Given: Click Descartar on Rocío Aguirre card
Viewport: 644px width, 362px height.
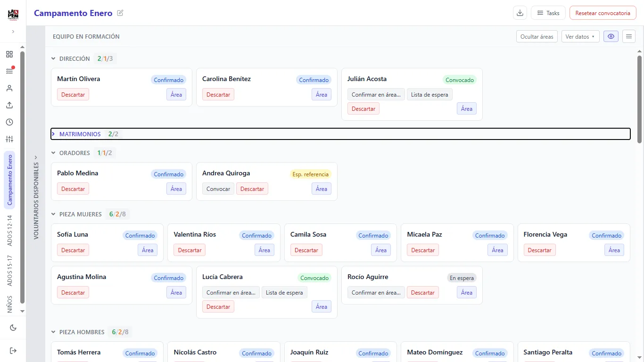Looking at the screenshot, I should pyautogui.click(x=423, y=292).
